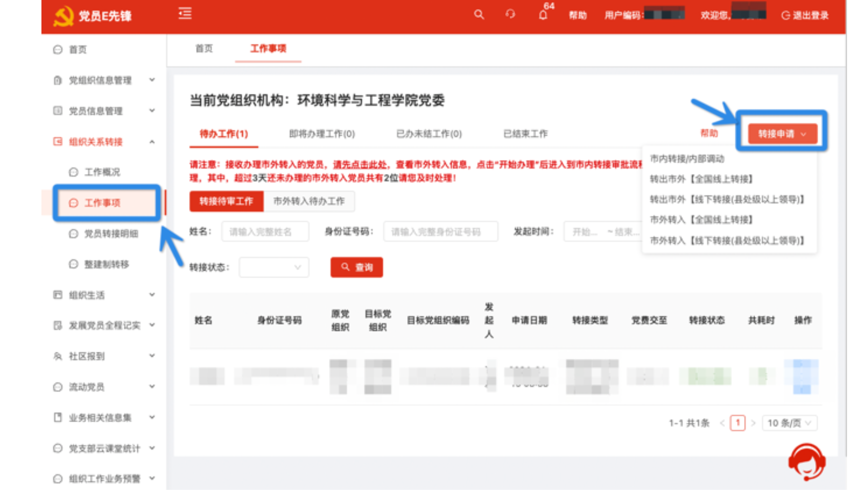Click the 党员E先锋 party emblem logo
This screenshot has width=857, height=504.
click(64, 16)
